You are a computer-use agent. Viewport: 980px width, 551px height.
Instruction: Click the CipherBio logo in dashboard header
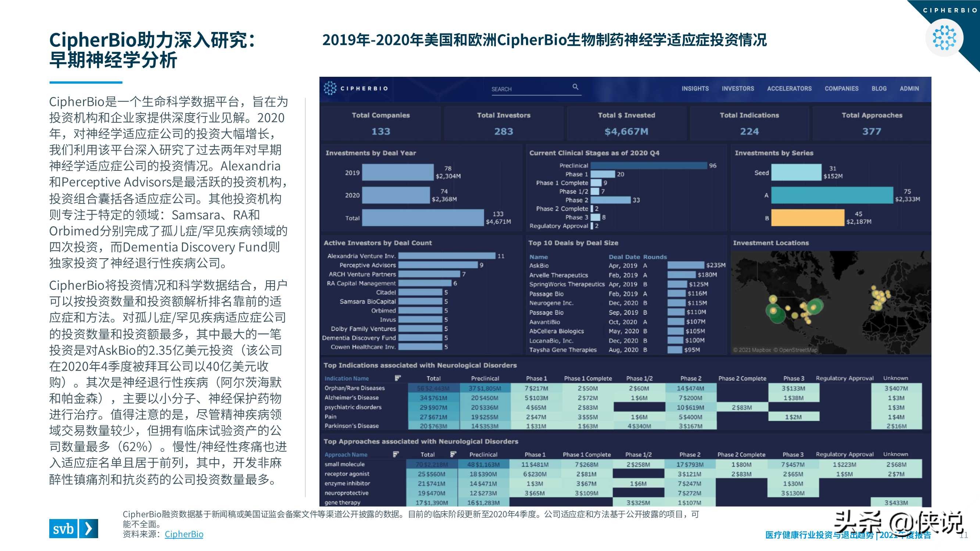pyautogui.click(x=356, y=88)
